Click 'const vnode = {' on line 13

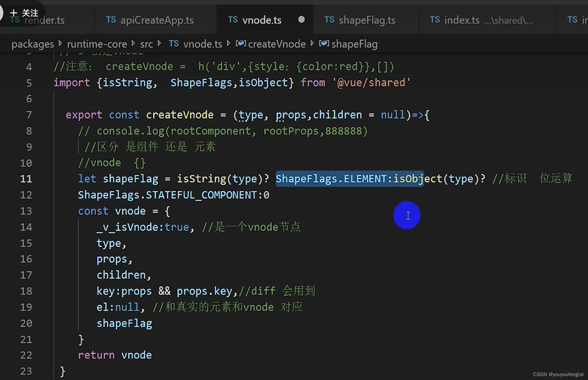[x=124, y=211]
